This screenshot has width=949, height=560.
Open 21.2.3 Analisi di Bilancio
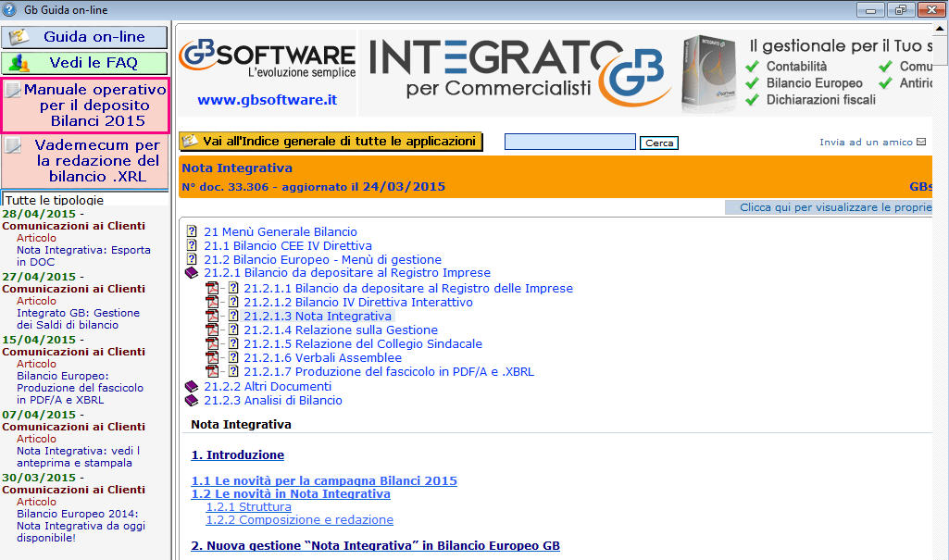pyautogui.click(x=273, y=401)
